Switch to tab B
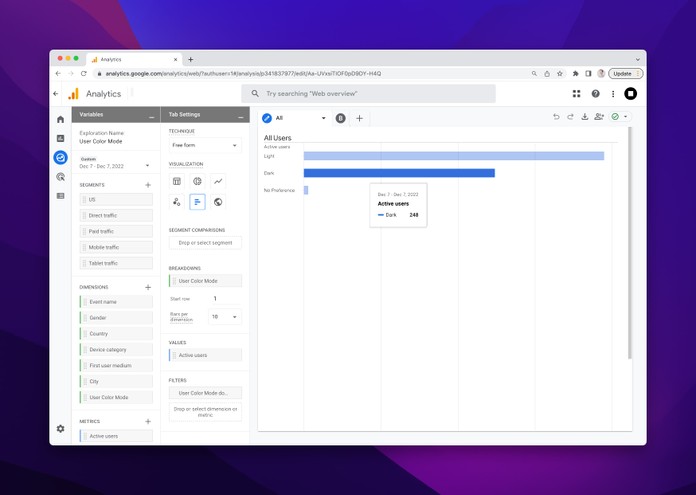The height and width of the screenshot is (495, 696). (x=340, y=118)
